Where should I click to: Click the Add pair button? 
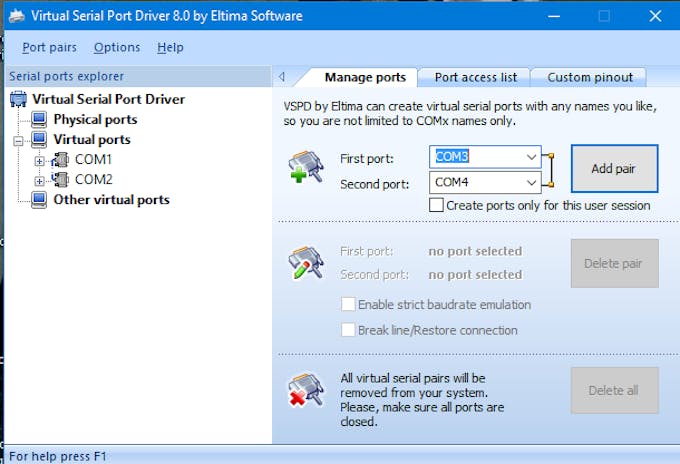[614, 168]
